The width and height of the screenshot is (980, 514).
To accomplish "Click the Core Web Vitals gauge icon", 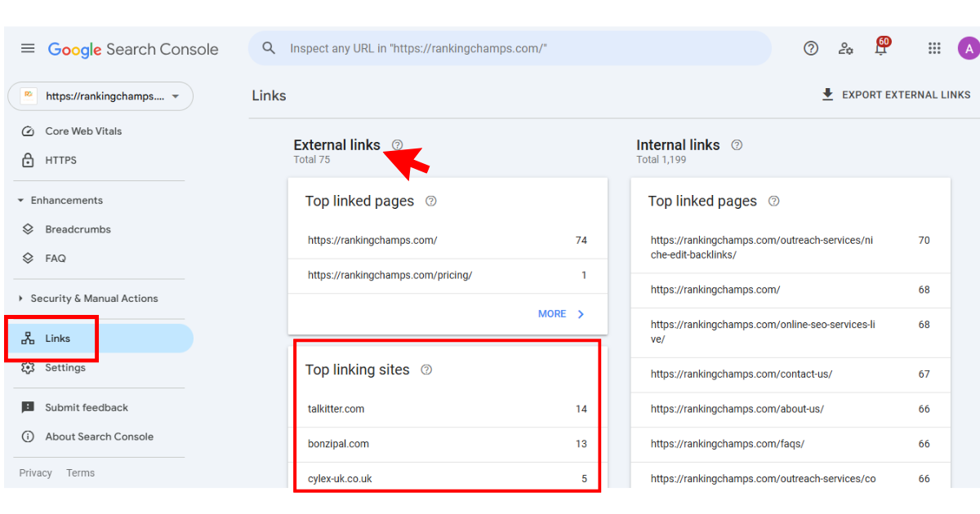I will click(x=28, y=131).
